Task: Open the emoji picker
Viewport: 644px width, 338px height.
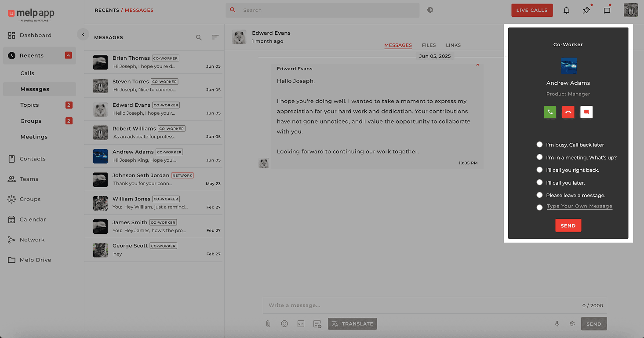Action: (284, 324)
